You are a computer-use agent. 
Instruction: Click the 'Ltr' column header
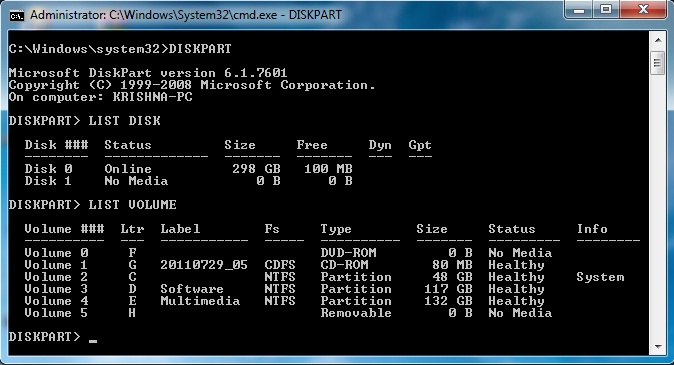pyautogui.click(x=132, y=229)
